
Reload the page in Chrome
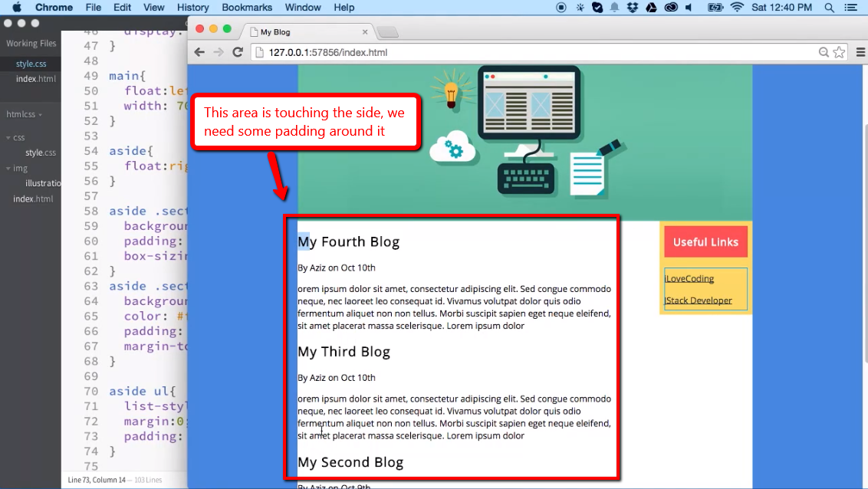(x=236, y=52)
